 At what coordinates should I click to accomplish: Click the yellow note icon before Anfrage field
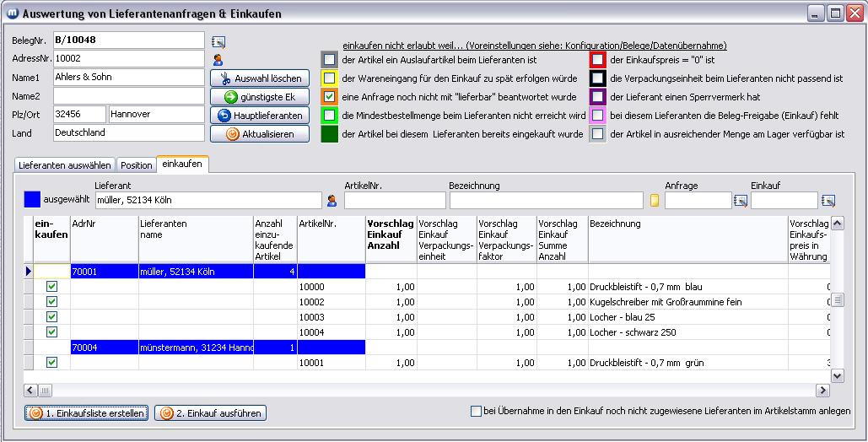click(x=654, y=201)
